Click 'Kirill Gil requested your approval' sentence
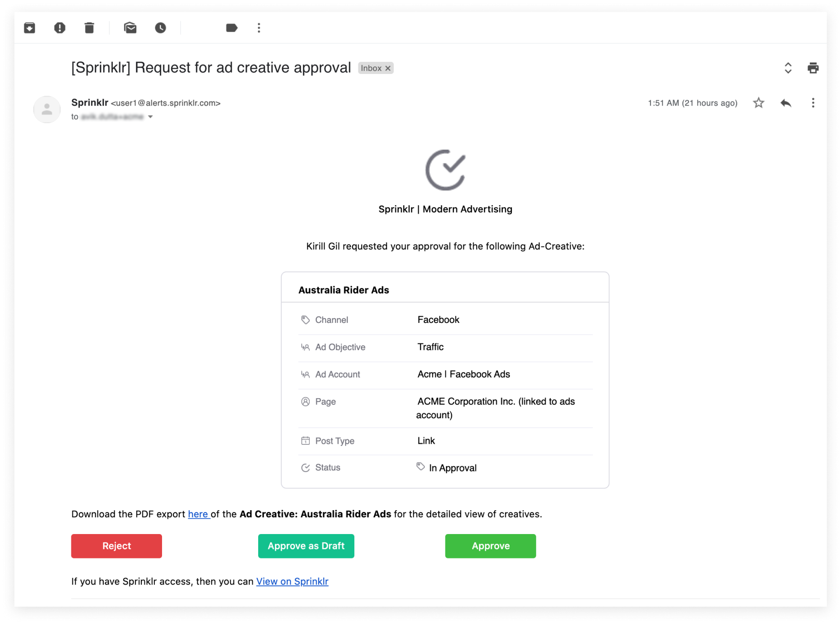 (x=445, y=246)
